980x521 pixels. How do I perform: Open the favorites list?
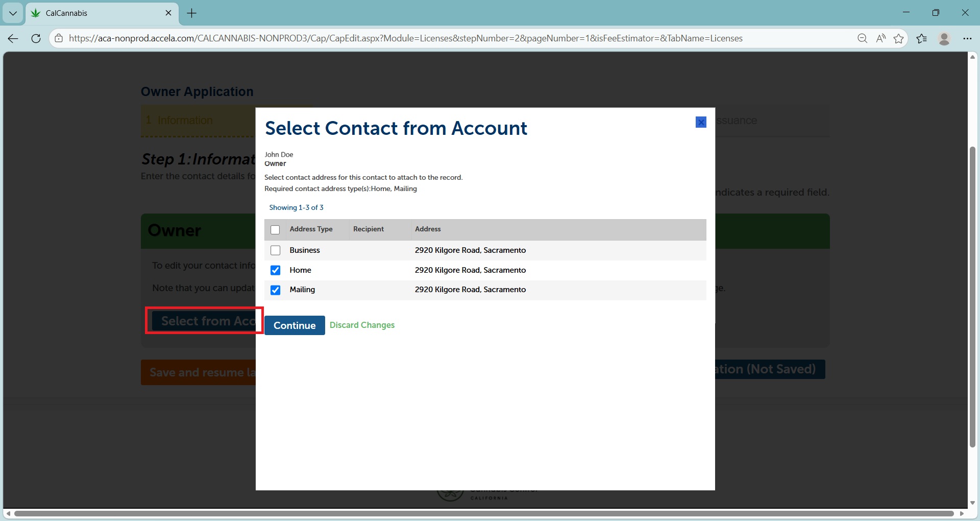[x=922, y=38]
